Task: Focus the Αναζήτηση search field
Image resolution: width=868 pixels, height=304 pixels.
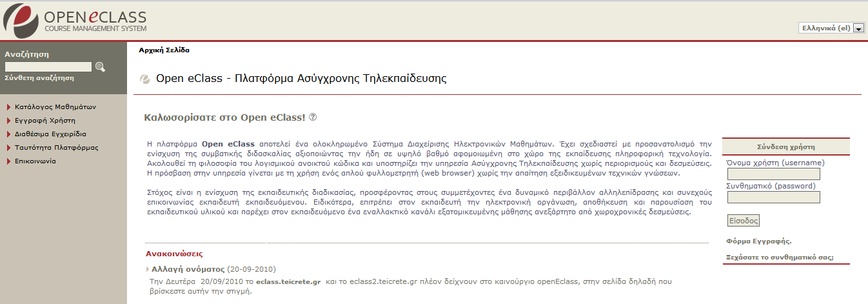Action: click(48, 66)
